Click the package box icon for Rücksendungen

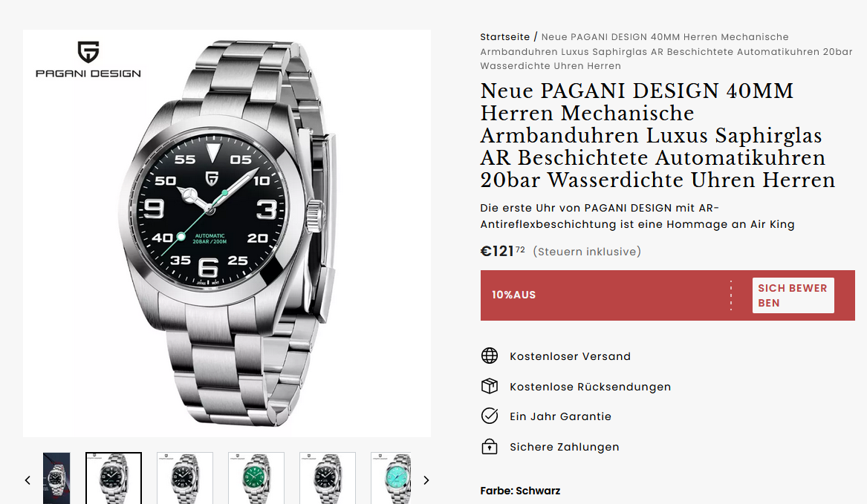coord(490,386)
